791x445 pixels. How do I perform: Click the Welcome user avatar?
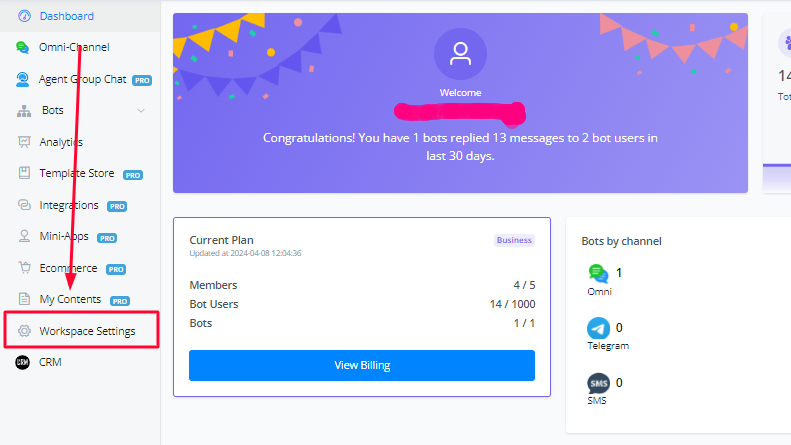pos(460,54)
